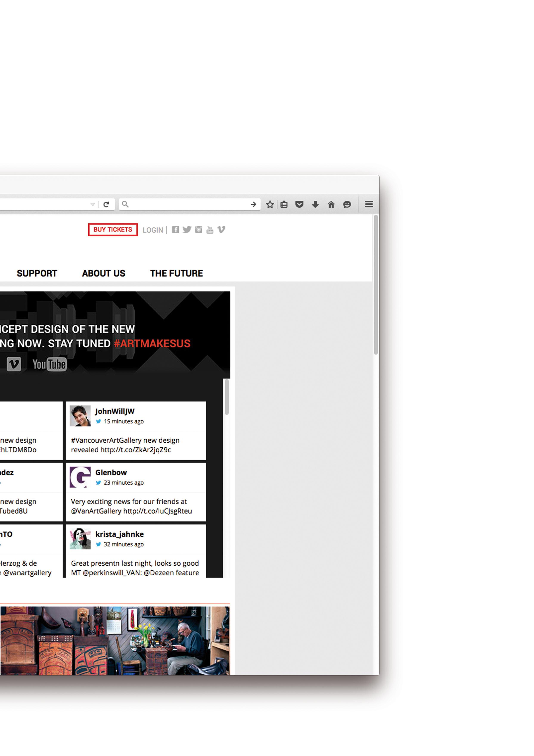Click the Instagram icon in header
This screenshot has height=756, width=534.
[x=198, y=230]
